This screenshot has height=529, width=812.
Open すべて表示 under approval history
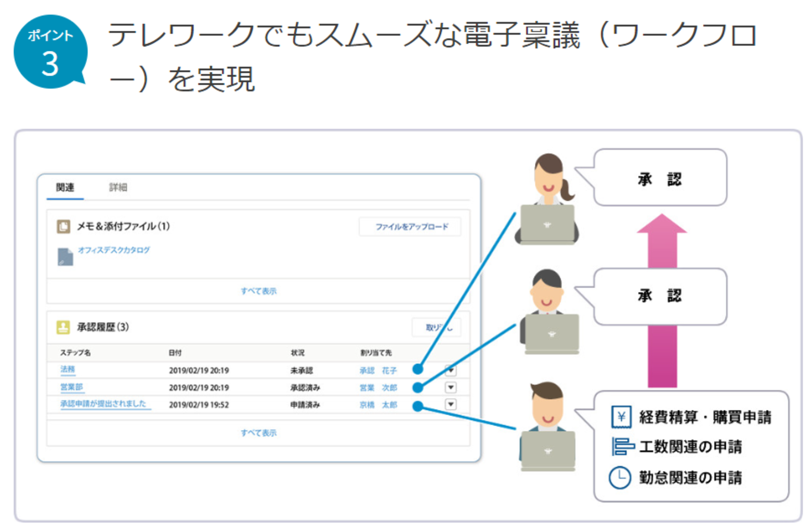[259, 432]
